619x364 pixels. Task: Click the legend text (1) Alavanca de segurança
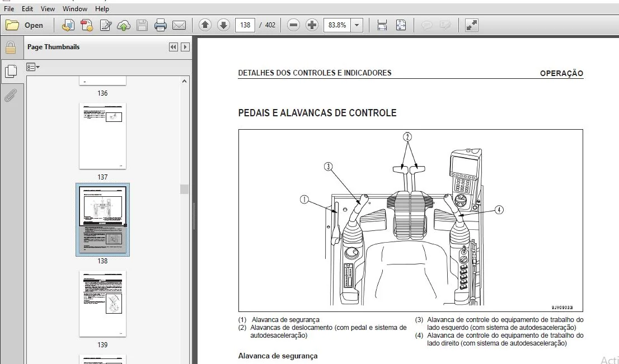(279, 320)
